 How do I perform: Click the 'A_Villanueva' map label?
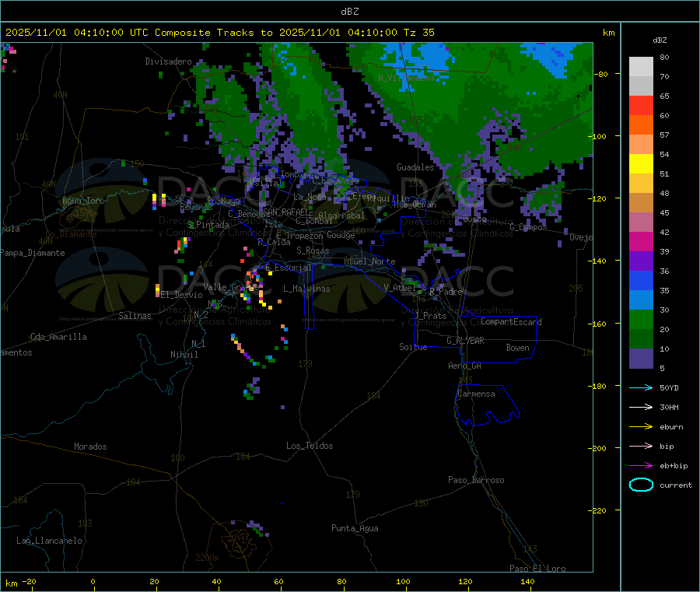pos(406,78)
